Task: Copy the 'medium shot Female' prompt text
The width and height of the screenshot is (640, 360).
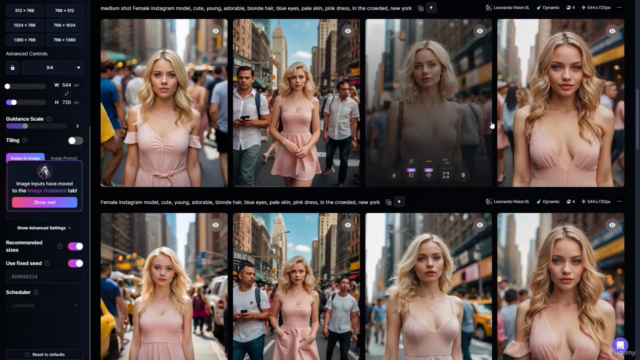Action: coord(420,8)
